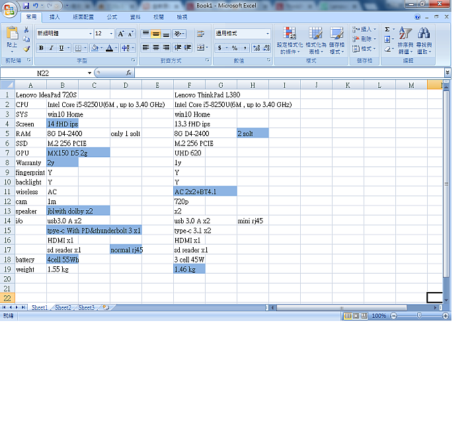Switch to Sheet3 tab
476x448 pixels.
86,307
